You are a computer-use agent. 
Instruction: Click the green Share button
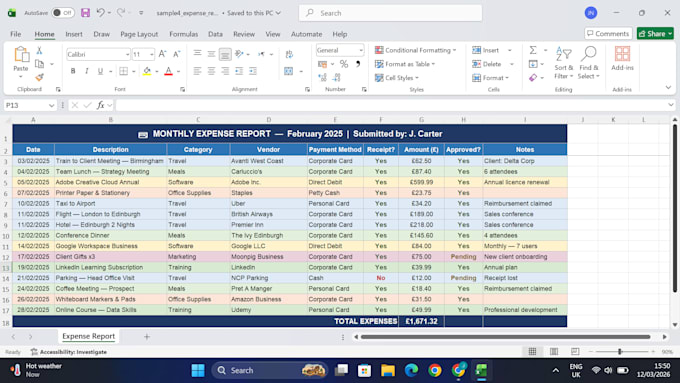point(655,33)
